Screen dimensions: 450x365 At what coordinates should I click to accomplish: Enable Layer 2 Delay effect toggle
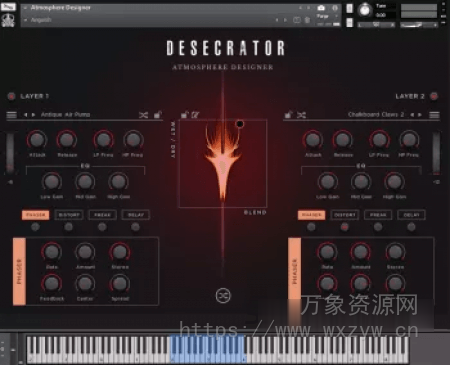click(411, 227)
